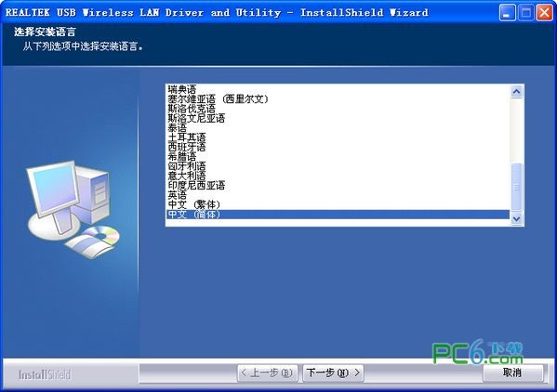Choose 英语 as install language
Image resolution: width=557 pixels, height=392 pixels.
338,195
